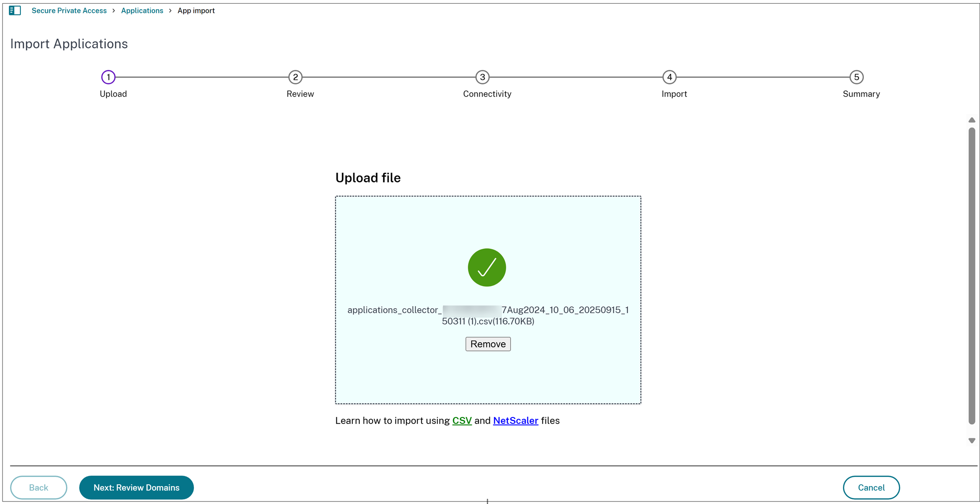Cancel the application import
980x504 pixels.
[x=871, y=487]
